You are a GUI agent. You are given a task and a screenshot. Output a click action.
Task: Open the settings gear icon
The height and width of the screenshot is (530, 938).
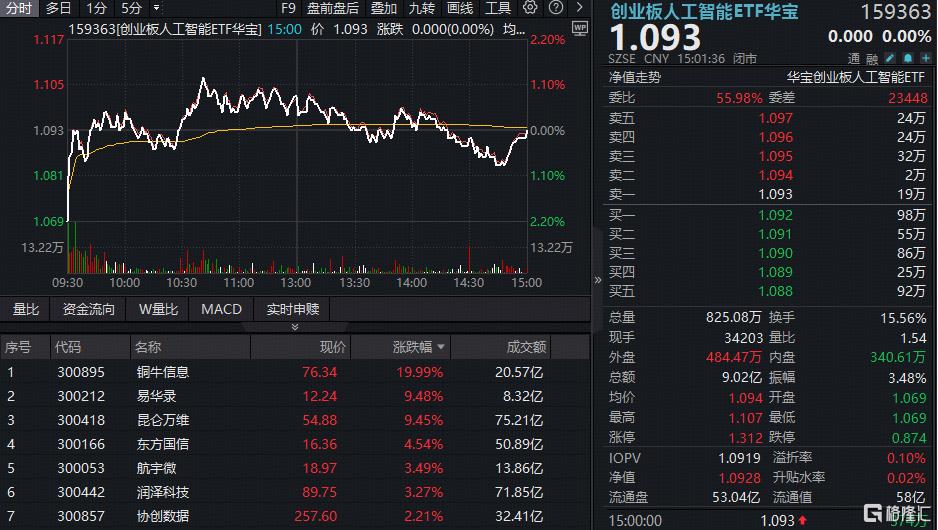tap(530, 8)
